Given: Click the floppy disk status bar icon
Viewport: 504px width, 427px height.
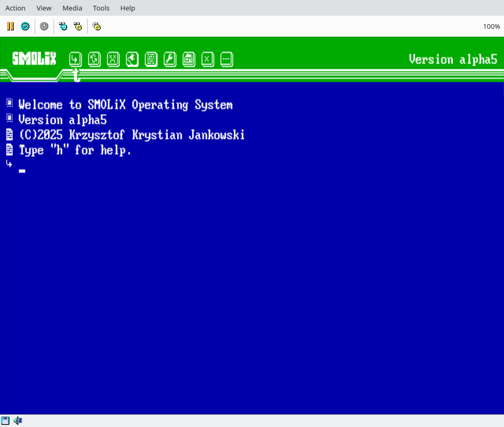Looking at the screenshot, I should 5,421.
